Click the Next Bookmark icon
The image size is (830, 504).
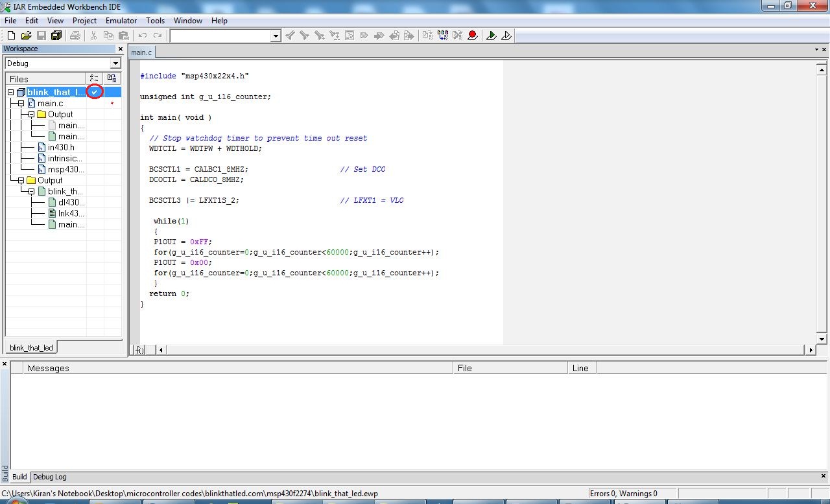click(x=379, y=36)
